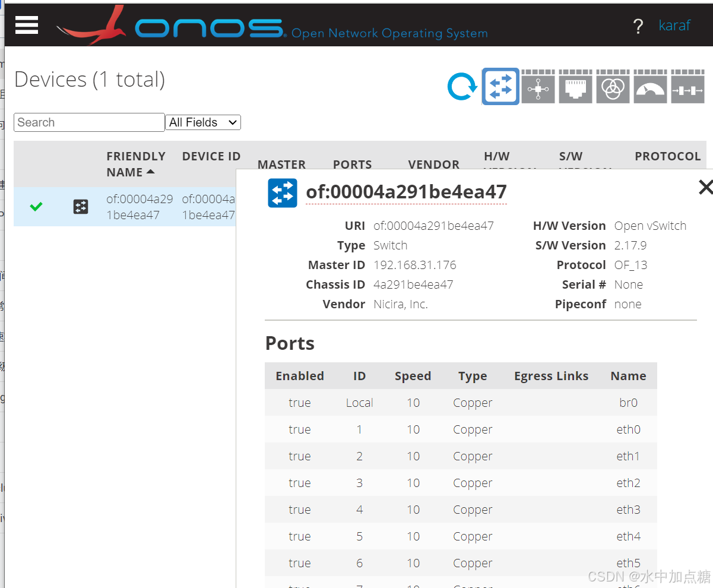Click the refresh devices icon
This screenshot has width=713, height=588.
tap(462, 86)
